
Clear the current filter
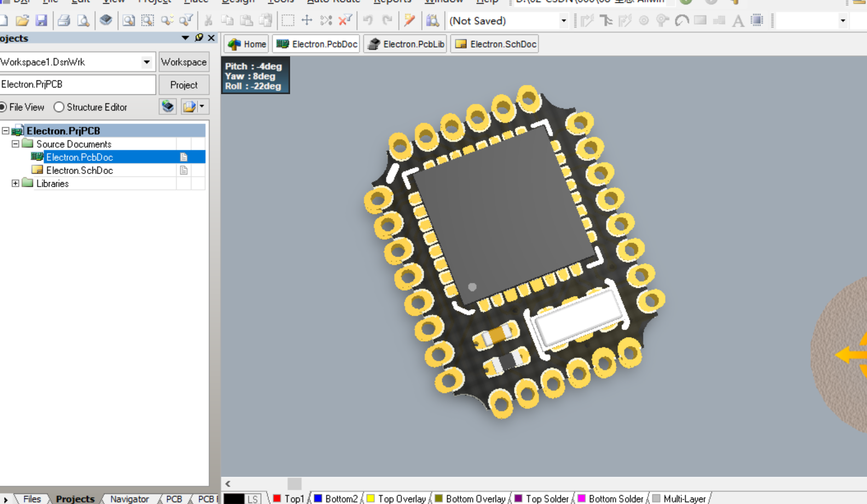(345, 21)
